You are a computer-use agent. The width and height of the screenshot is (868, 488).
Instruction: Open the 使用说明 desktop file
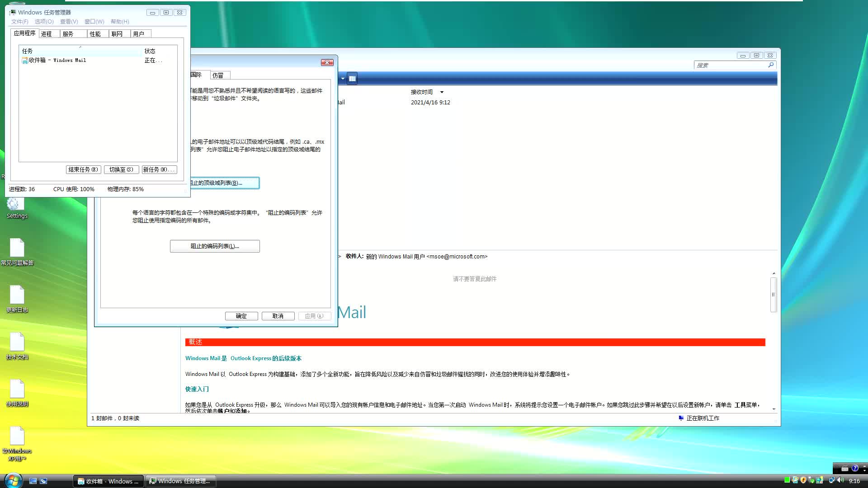click(17, 393)
